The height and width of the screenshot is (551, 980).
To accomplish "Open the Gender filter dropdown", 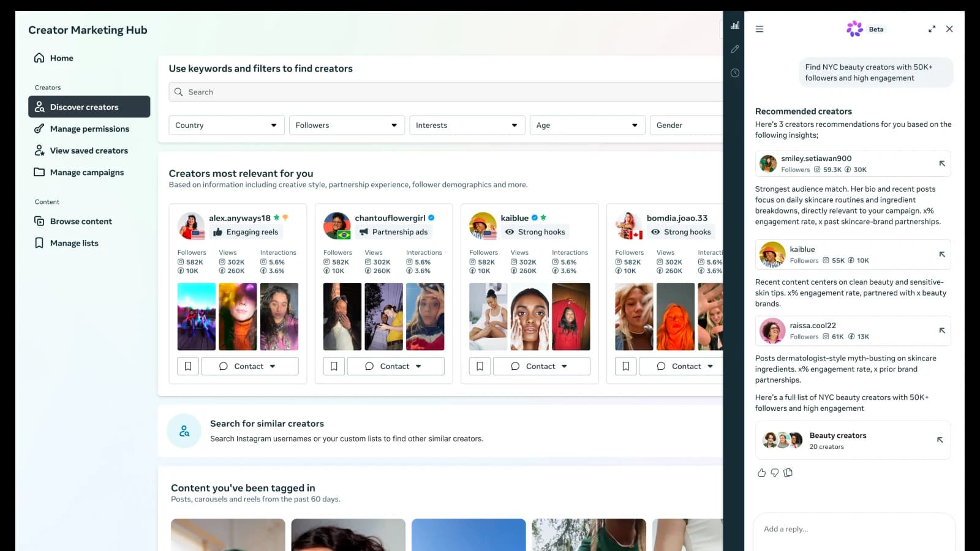I will [686, 125].
